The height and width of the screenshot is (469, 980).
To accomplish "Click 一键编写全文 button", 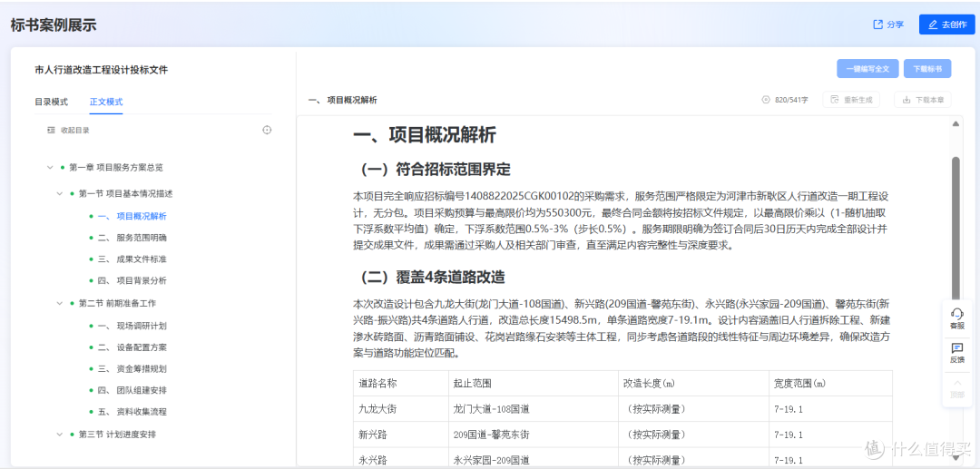I will point(867,69).
